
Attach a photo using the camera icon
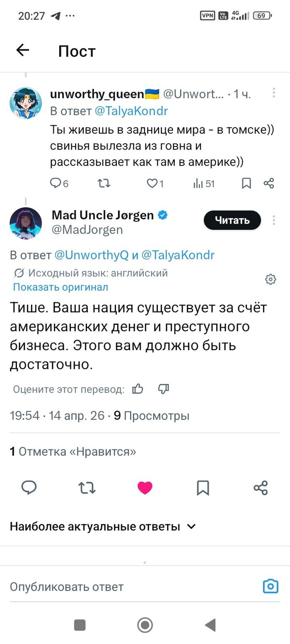pyautogui.click(x=271, y=586)
